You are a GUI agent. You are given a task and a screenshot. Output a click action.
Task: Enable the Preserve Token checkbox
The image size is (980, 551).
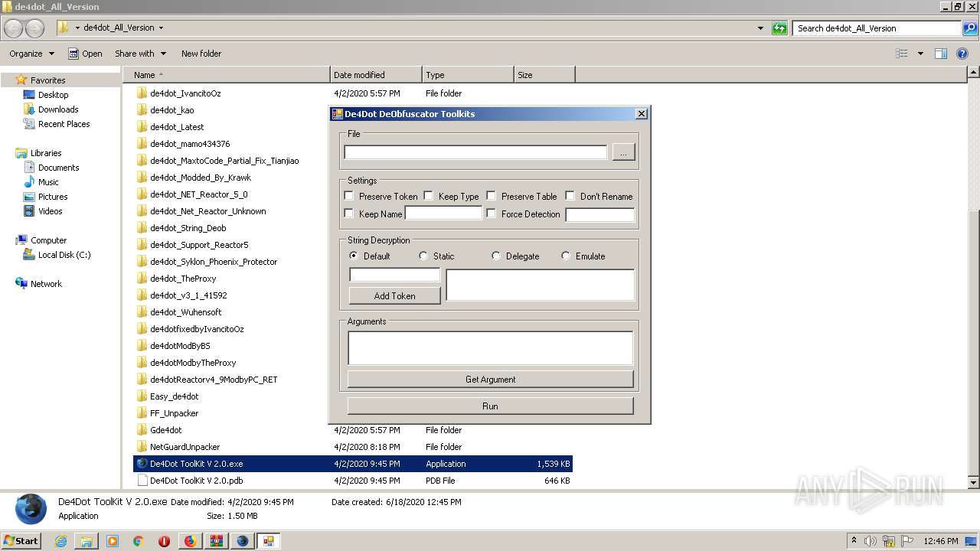(x=349, y=196)
